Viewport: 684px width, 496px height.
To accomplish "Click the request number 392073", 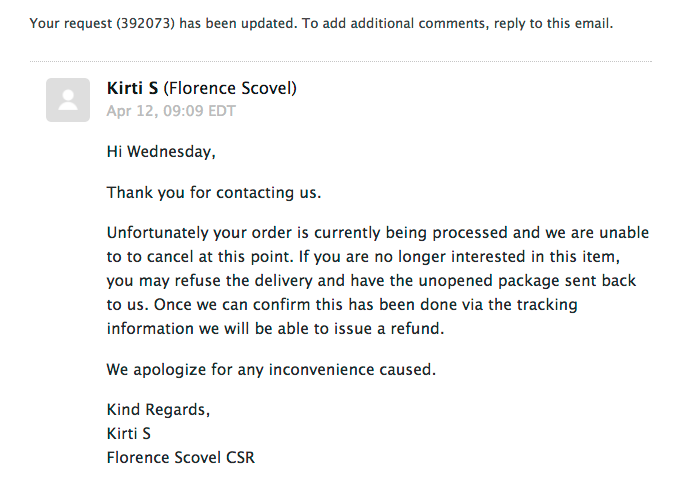I will point(145,23).
